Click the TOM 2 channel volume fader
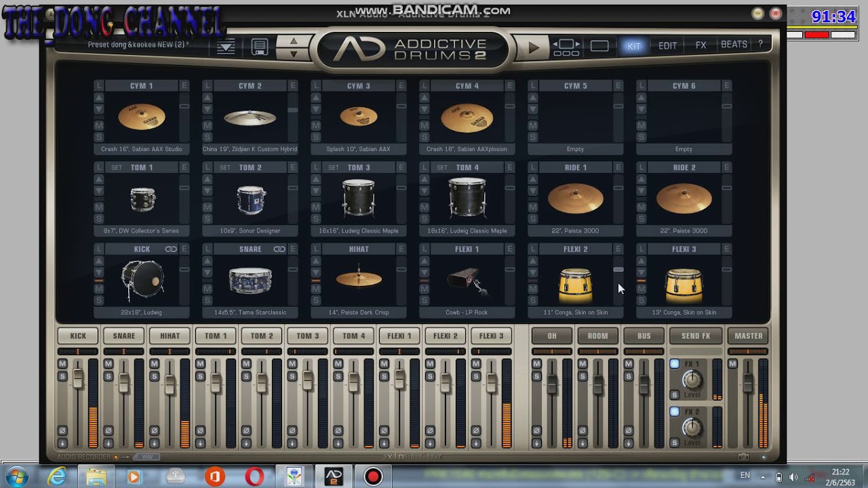This screenshot has width=868, height=488. tap(262, 383)
